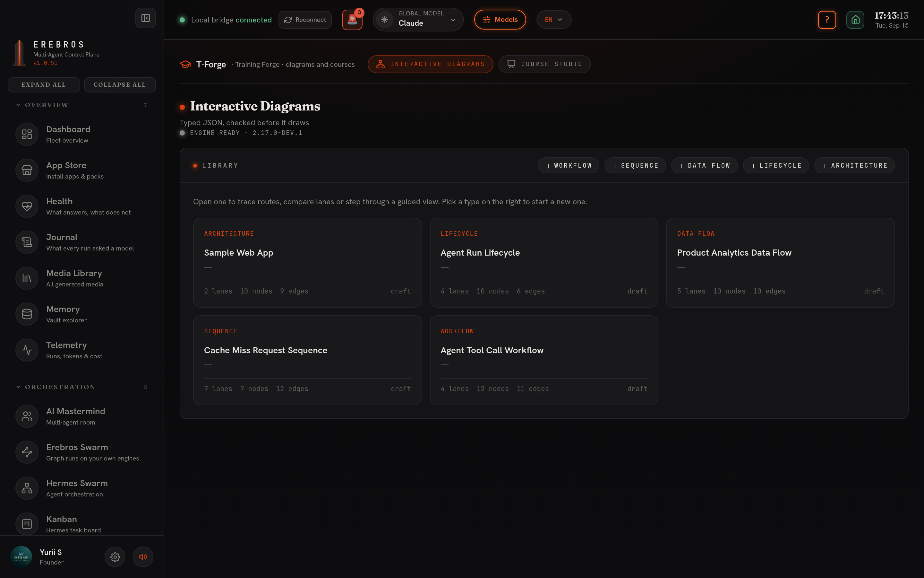This screenshot has width=924, height=578.
Task: Click the T-Forge title text
Action: (211, 64)
